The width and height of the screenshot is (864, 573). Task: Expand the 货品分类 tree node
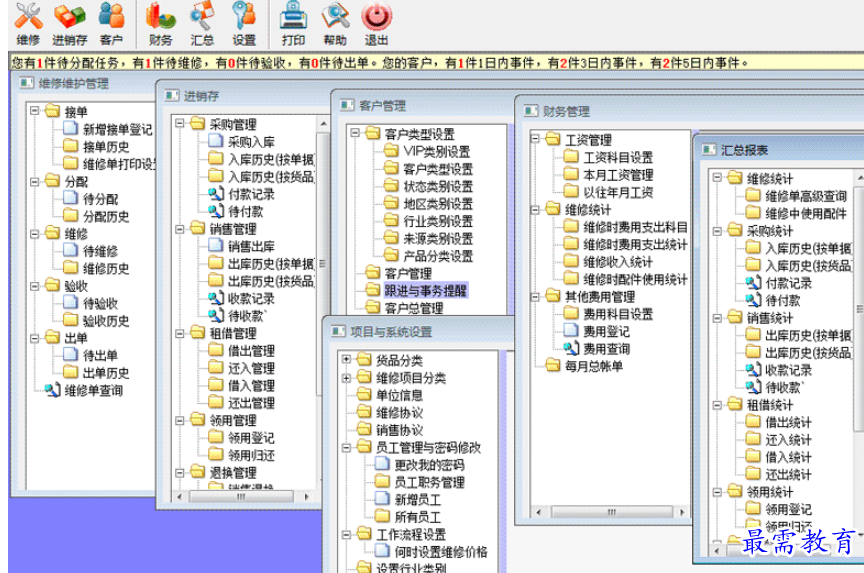click(x=346, y=360)
